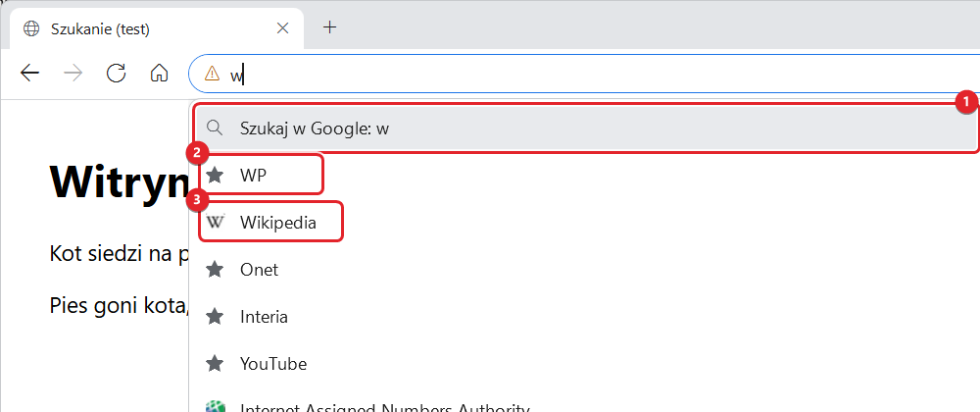Click the forward navigation arrow
Screen dimensions: 980x412
click(73, 74)
